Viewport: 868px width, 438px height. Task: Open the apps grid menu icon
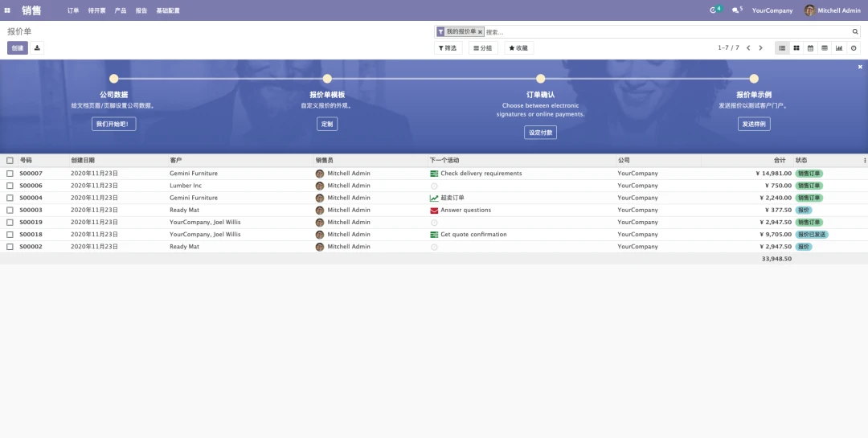pos(7,10)
